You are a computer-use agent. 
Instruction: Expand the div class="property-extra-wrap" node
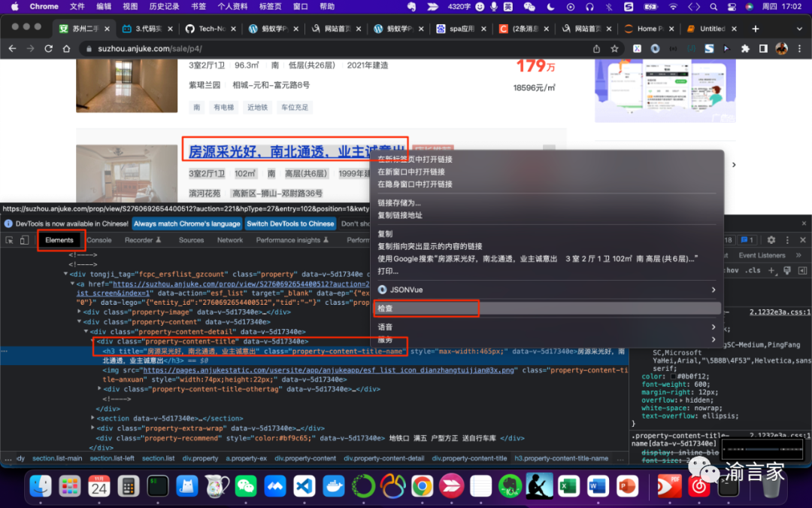pos(92,427)
